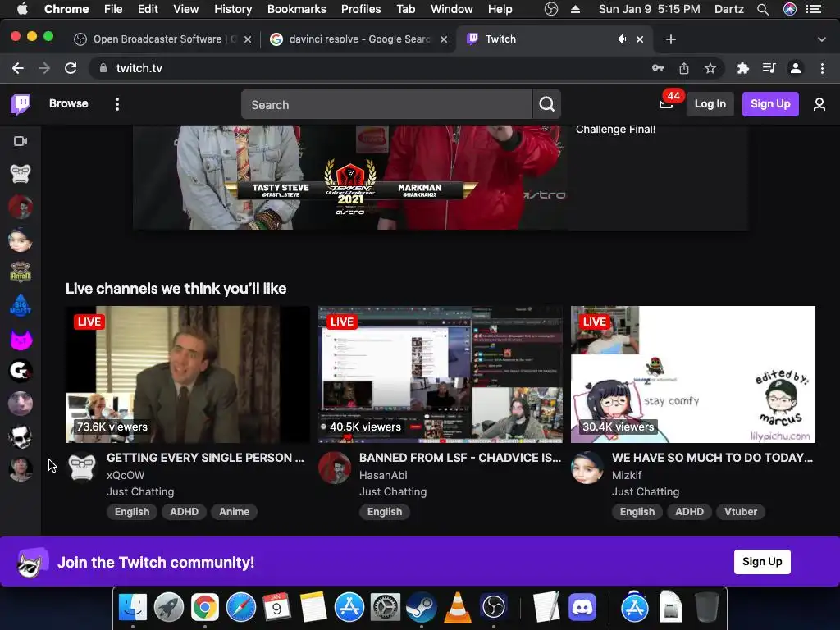Viewport: 840px width, 630px height.
Task: Open the HasanAbi live stream thumbnail
Action: click(x=441, y=374)
